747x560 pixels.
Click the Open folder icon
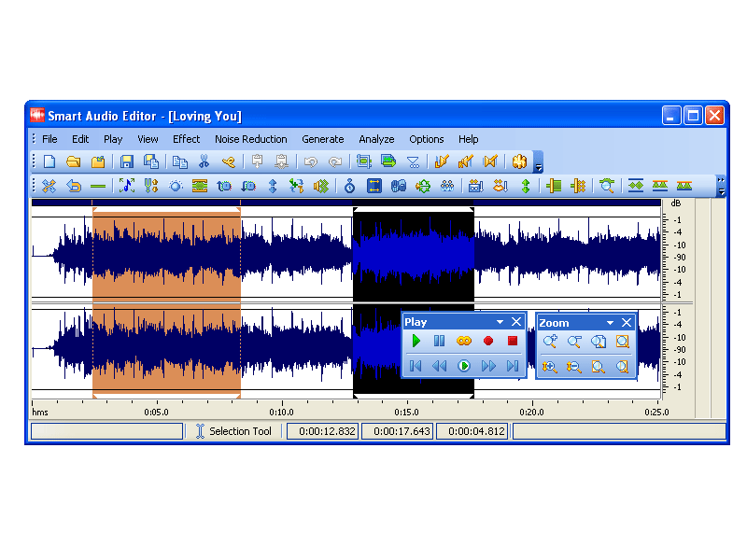coord(74,161)
